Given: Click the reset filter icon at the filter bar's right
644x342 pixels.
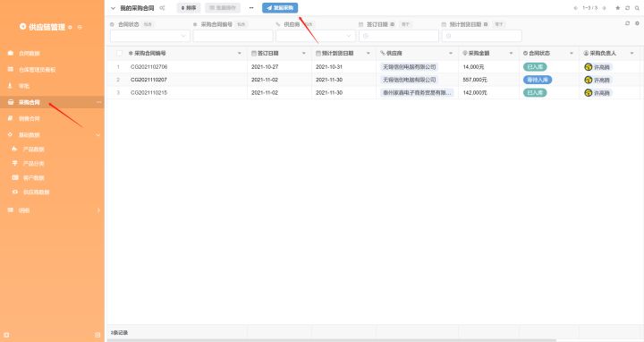Looking at the screenshot, I should [627, 23].
